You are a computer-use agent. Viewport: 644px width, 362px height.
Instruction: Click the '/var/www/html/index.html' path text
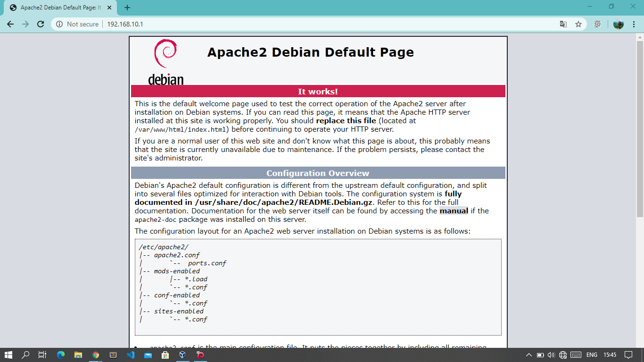(x=182, y=129)
